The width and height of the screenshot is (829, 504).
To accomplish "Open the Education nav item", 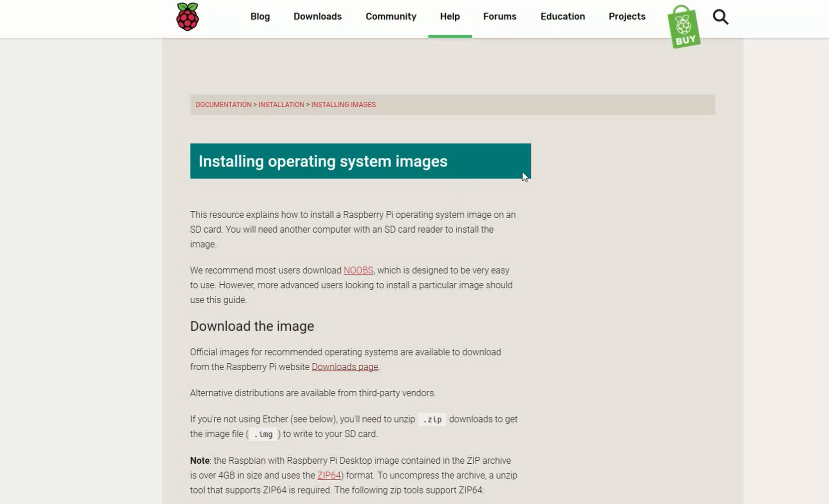I will click(563, 16).
